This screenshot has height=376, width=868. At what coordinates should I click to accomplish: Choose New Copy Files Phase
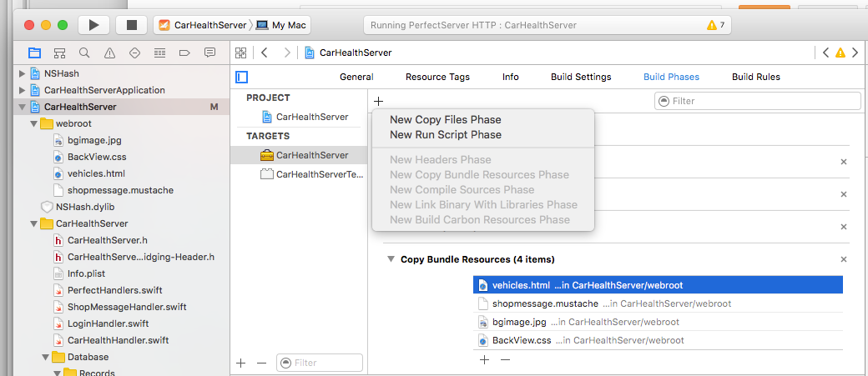pos(446,119)
